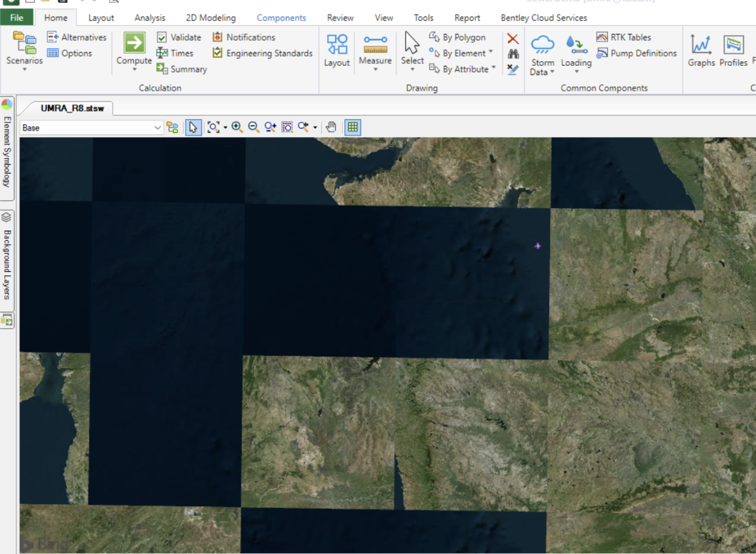Click the Zoom In magnifier icon

(237, 127)
